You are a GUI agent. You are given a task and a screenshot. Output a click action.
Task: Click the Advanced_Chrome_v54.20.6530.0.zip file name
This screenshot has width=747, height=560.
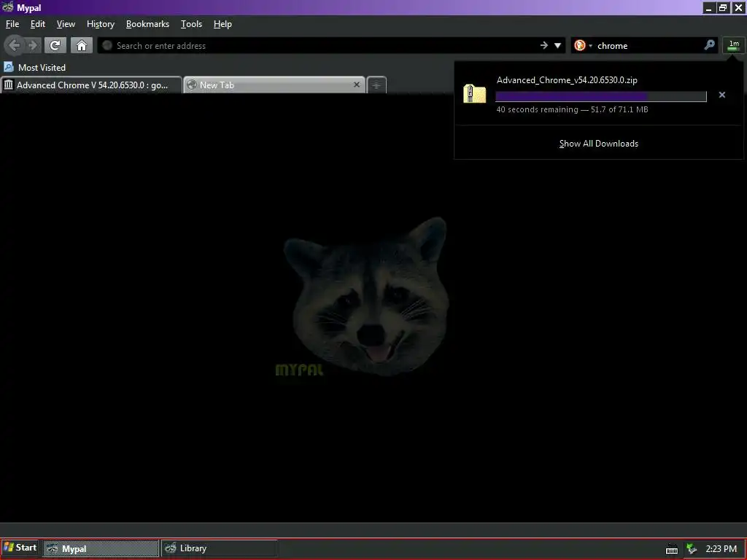567,80
